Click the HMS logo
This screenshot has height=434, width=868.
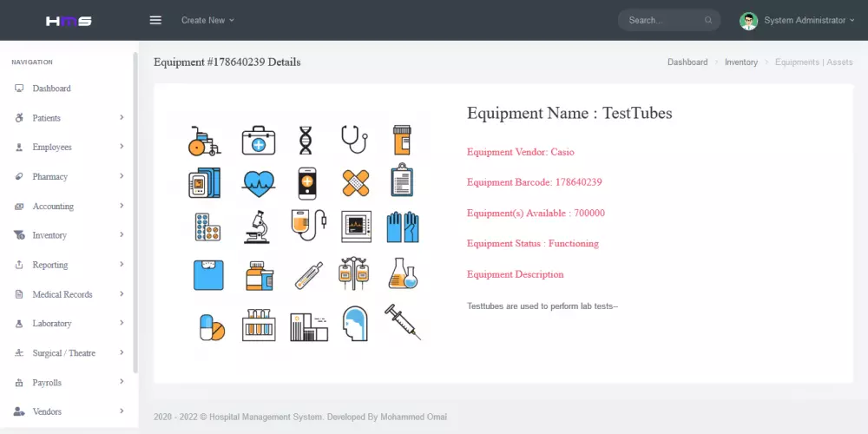[x=69, y=21]
